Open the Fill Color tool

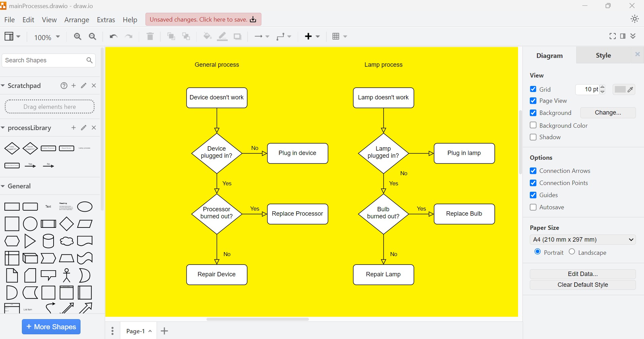click(x=206, y=36)
